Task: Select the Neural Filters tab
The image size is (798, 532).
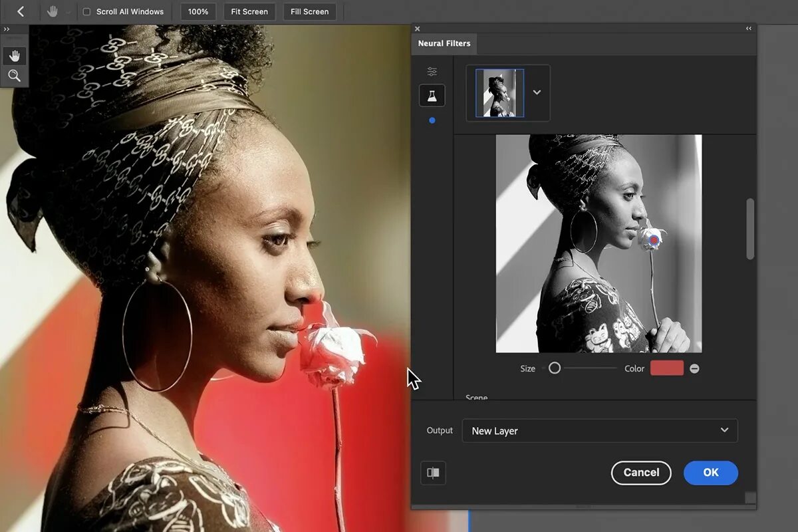Action: point(444,43)
